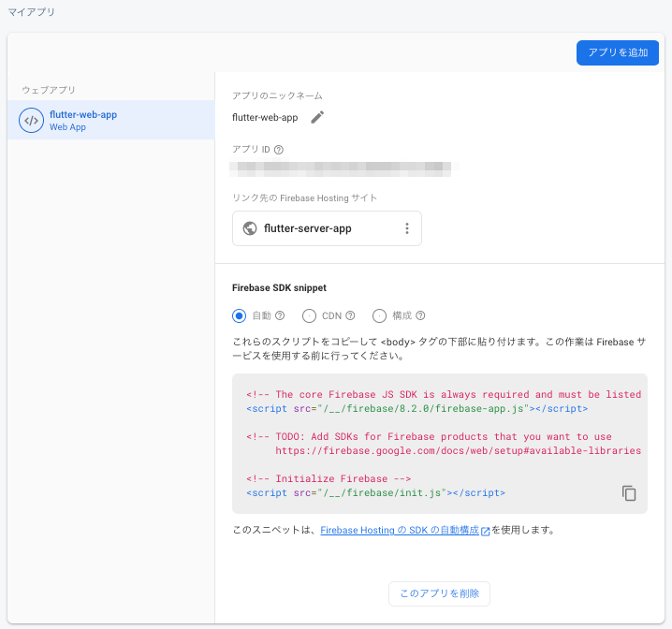The image size is (672, 629).
Task: Click the Firebase SDK snippet heading
Action: tap(279, 288)
